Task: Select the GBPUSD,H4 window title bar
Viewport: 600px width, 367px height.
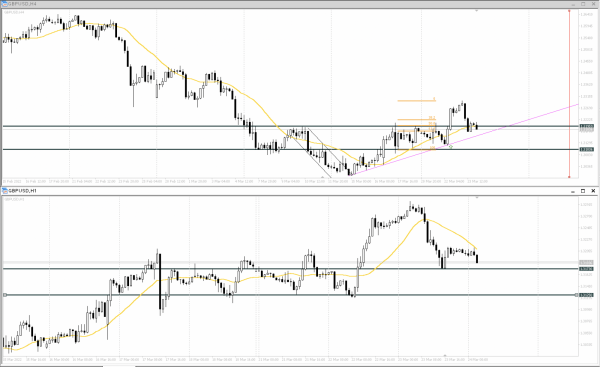Action: [x=287, y=4]
